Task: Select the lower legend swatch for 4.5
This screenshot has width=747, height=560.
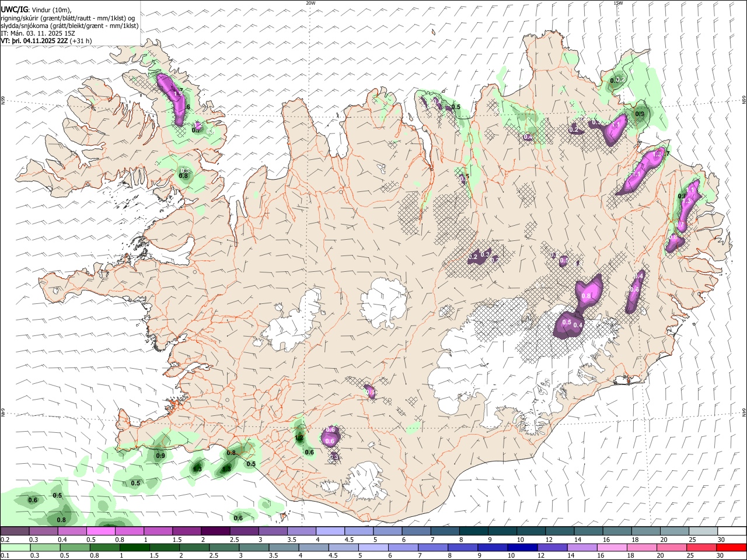Action: point(343,547)
